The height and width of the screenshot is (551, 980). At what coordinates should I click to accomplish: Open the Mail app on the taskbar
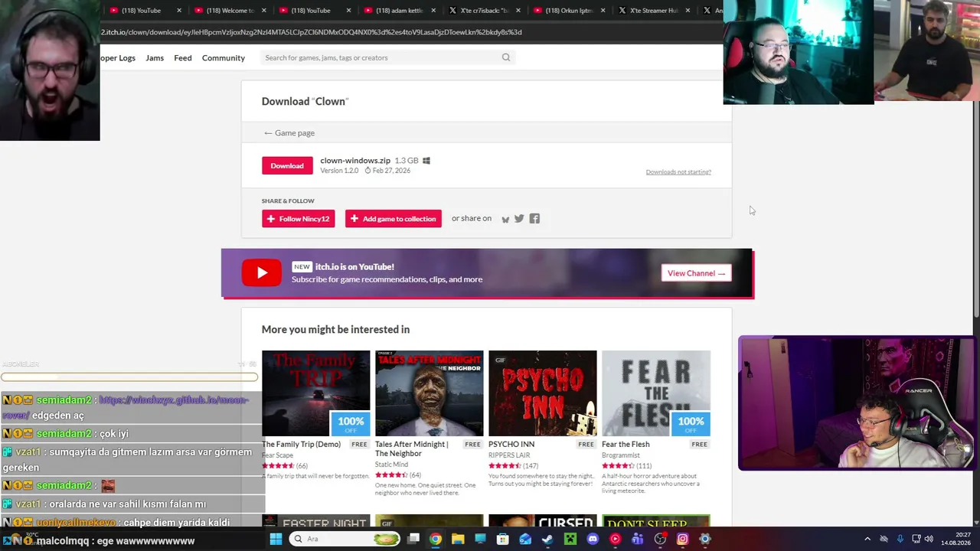coord(525,539)
